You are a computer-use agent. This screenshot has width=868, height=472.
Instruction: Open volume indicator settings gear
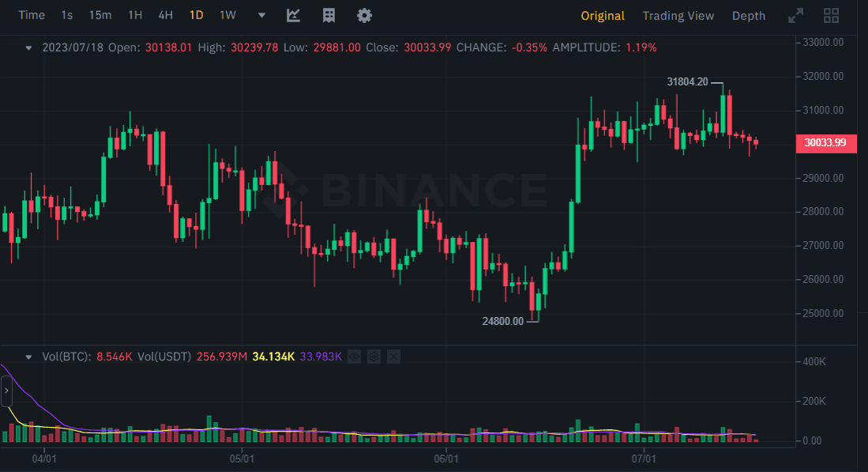[374, 357]
